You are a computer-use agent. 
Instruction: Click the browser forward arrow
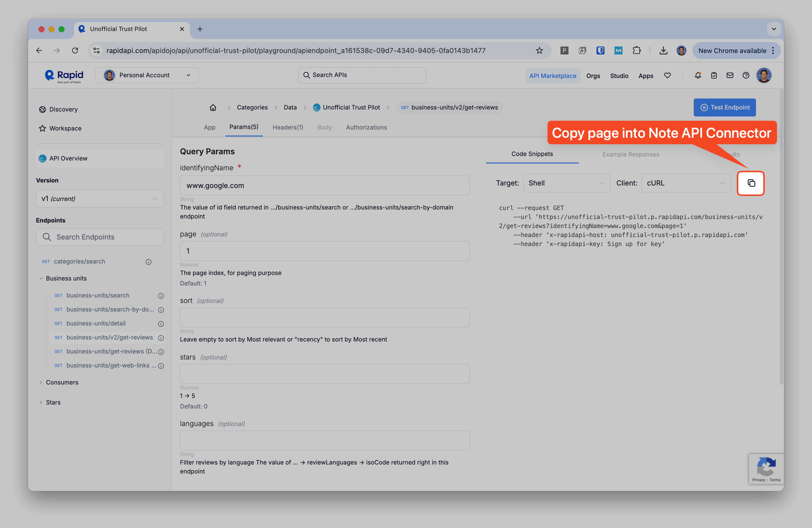(57, 50)
